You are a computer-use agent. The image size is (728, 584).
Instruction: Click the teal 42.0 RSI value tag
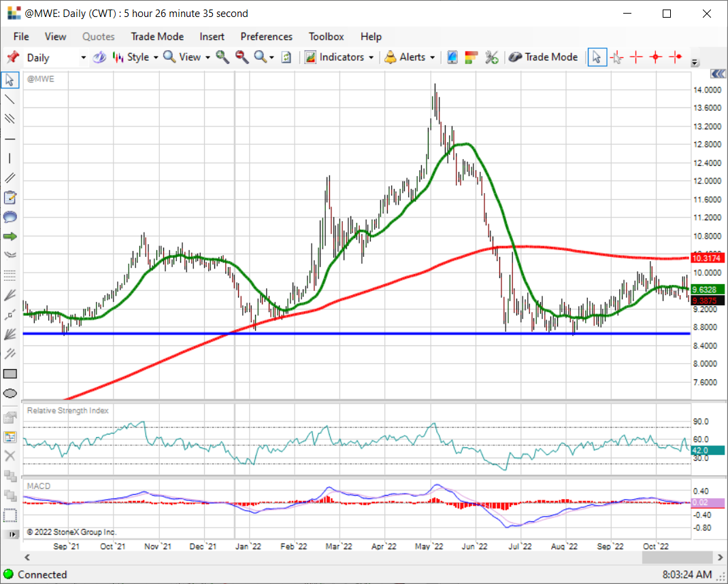click(x=708, y=451)
